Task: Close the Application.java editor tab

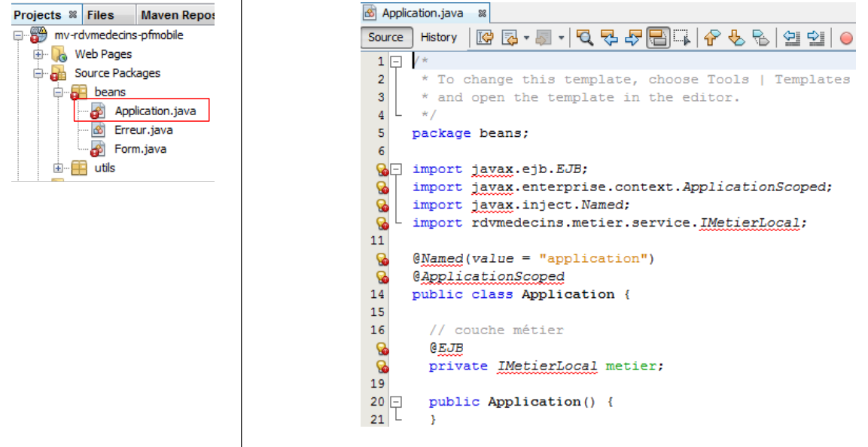Action: pos(482,14)
